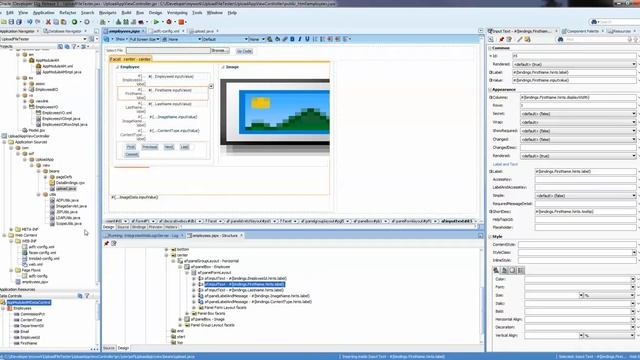Click the Save icon in main toolbar
The height and width of the screenshot is (360, 640).
click(11, 22)
